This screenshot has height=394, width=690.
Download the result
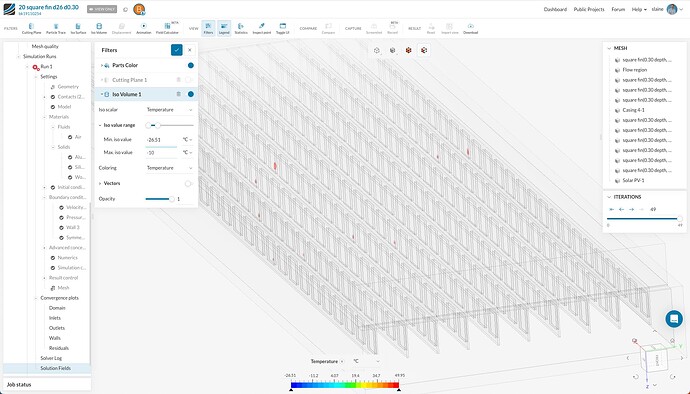(x=470, y=29)
